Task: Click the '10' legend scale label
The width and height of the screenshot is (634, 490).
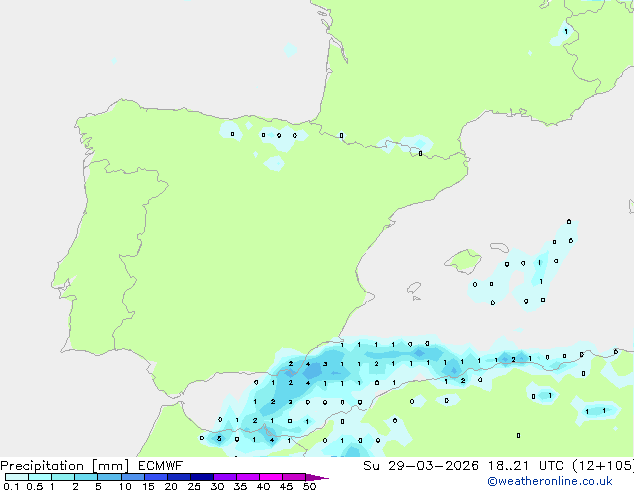Action: click(125, 486)
